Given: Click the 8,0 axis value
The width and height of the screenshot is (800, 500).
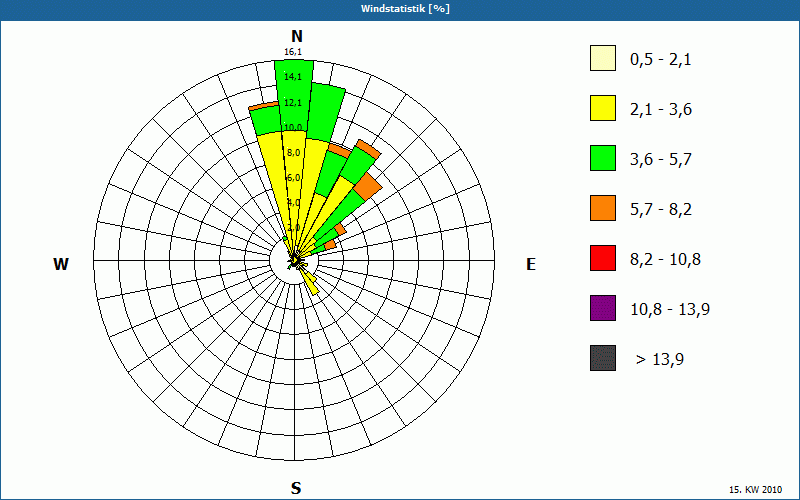Looking at the screenshot, I should pyautogui.click(x=294, y=153).
